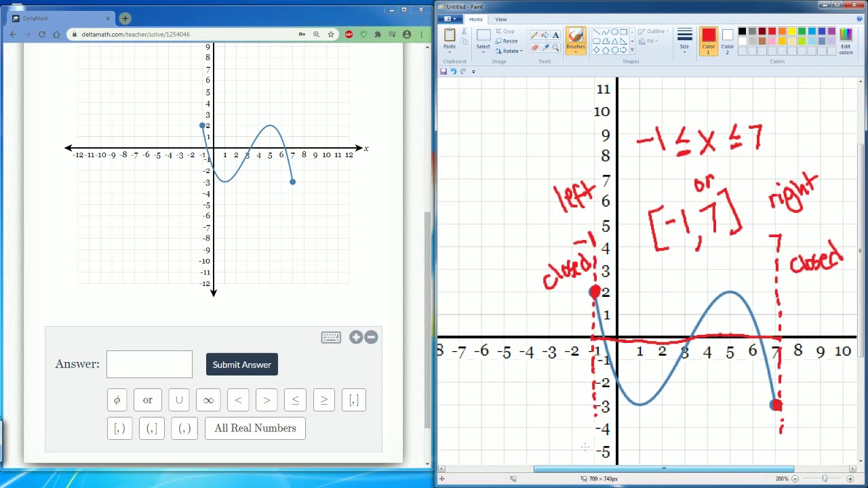Click the browser back arrow
This screenshot has width=868, height=488.
click(x=13, y=34)
